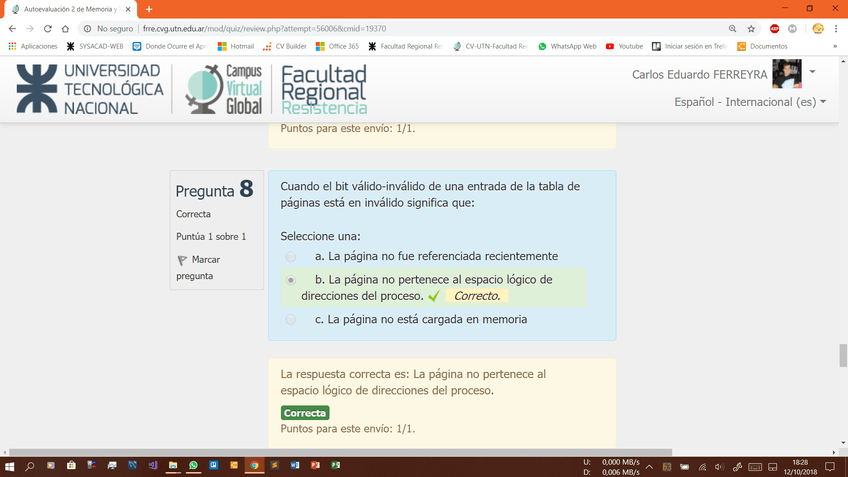This screenshot has width=848, height=477.
Task: Bookmark this page with the star icon
Action: point(751,29)
